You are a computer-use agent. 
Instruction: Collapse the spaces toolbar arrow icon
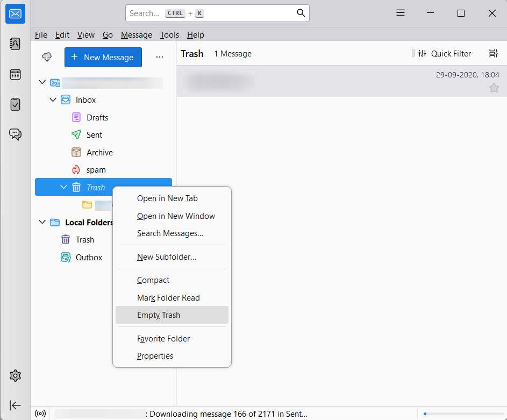pyautogui.click(x=15, y=405)
